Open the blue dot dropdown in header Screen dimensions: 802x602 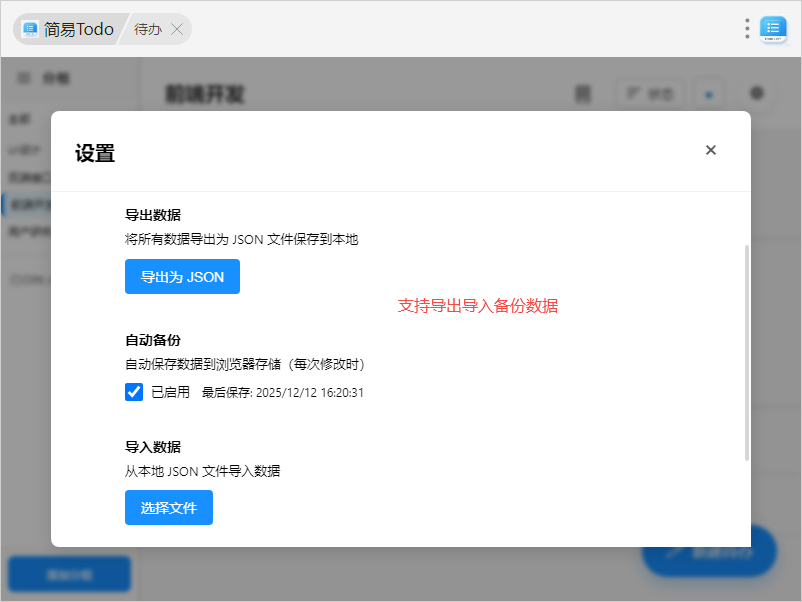pos(708,94)
